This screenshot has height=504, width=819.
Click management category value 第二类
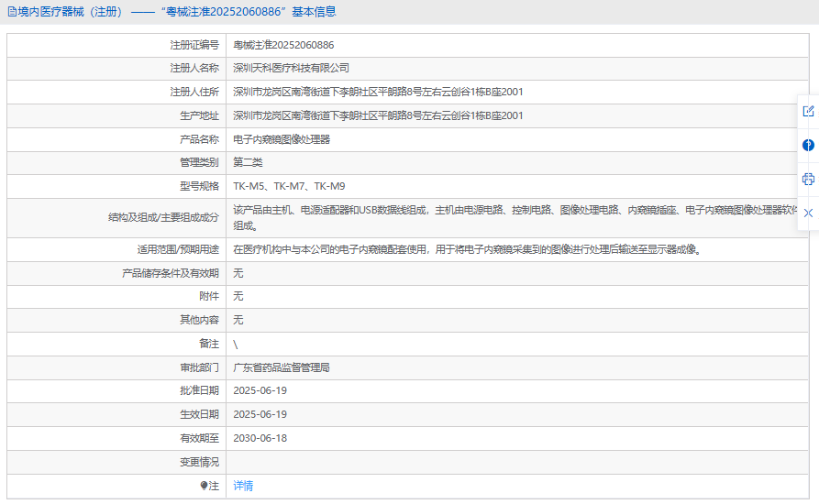tap(248, 162)
